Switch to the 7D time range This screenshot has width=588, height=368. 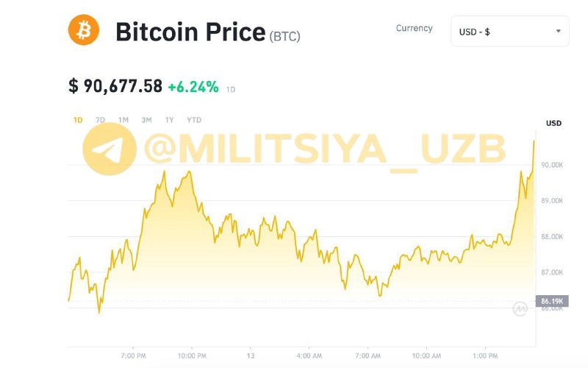point(100,120)
